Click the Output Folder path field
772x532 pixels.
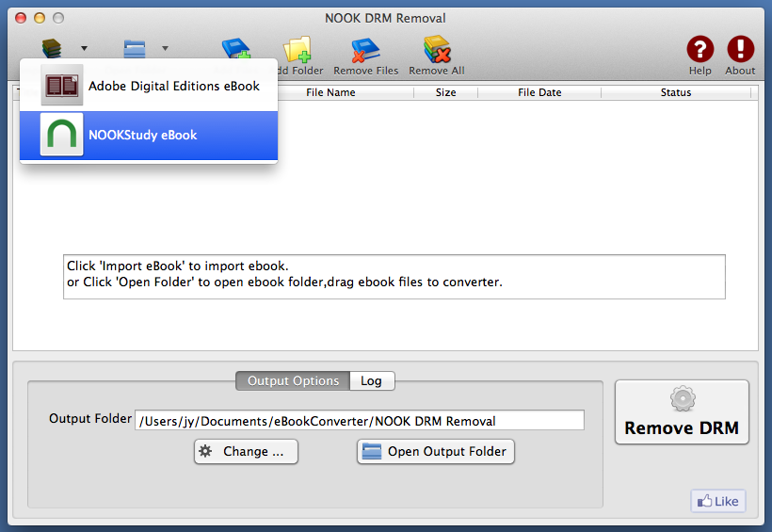360,420
